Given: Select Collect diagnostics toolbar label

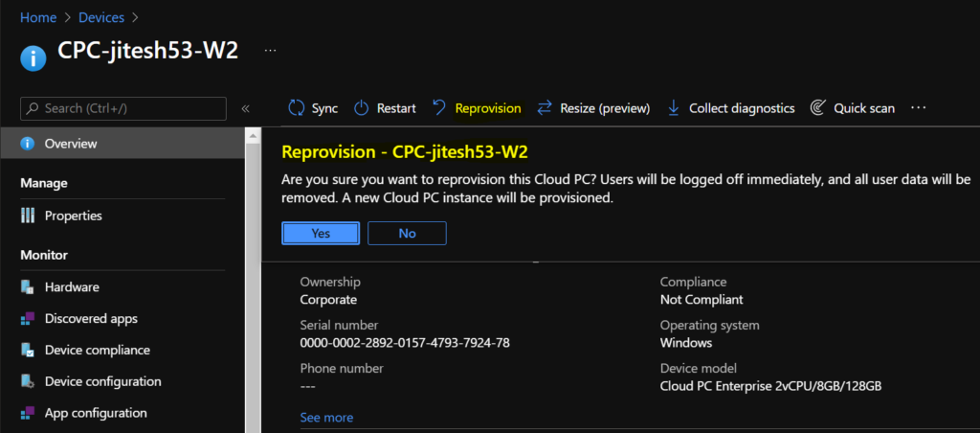Looking at the screenshot, I should tap(742, 108).
